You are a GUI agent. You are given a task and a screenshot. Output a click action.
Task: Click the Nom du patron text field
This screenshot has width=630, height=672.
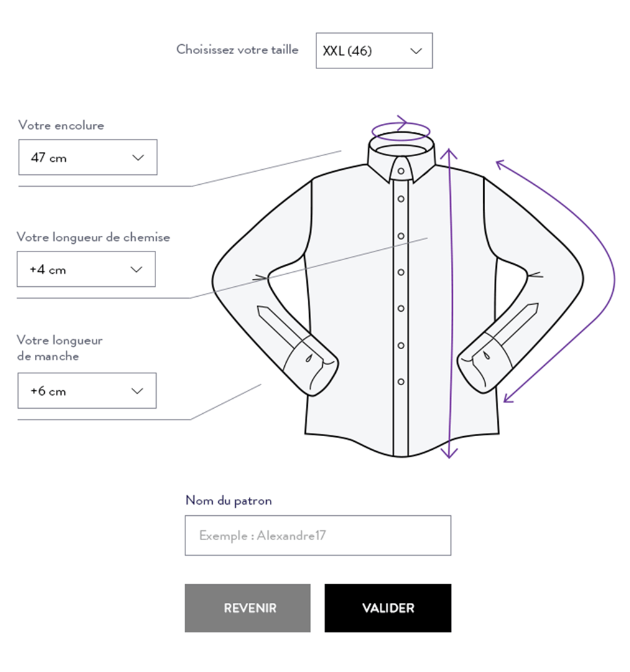[x=317, y=535]
